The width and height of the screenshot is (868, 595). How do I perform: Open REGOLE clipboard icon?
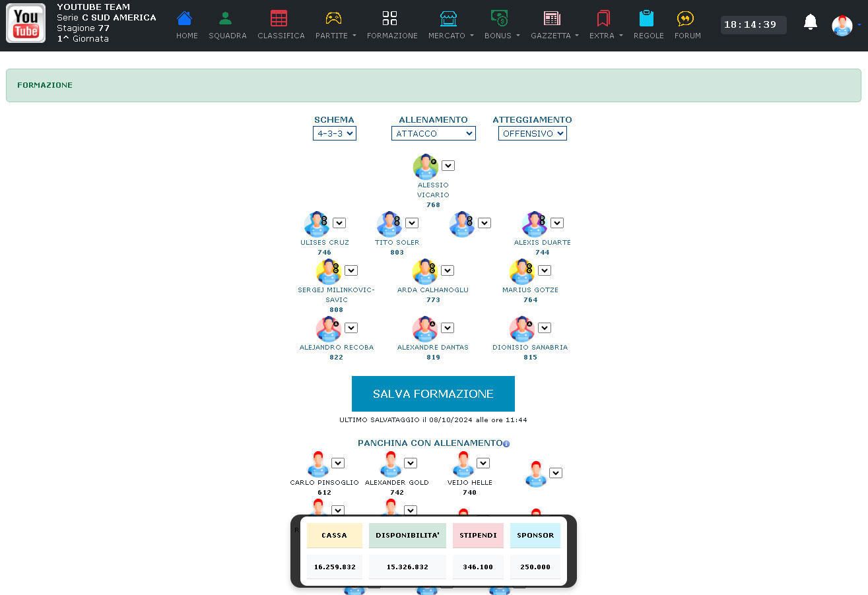pyautogui.click(x=646, y=18)
